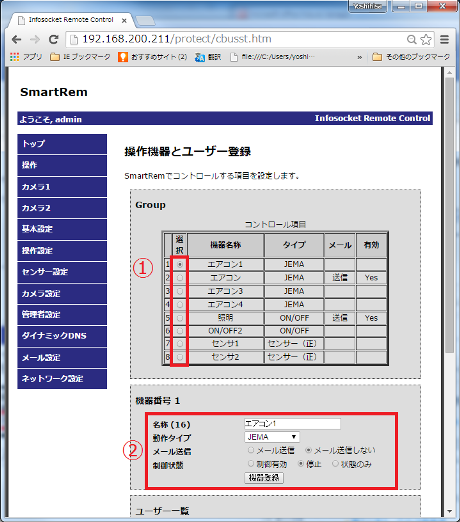The image size is (460, 522).
Task: Click the browser forward arrow
Action: tap(35, 40)
